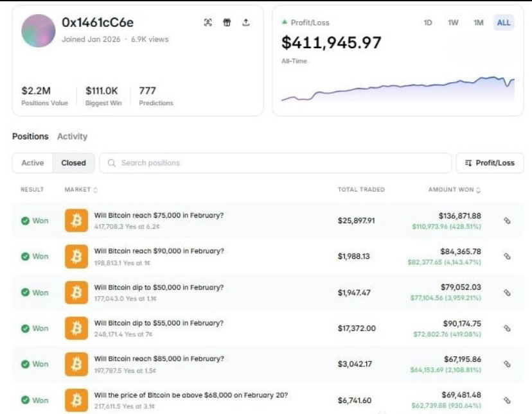
Task: Click amount won $84,365.78
Action: (461, 252)
